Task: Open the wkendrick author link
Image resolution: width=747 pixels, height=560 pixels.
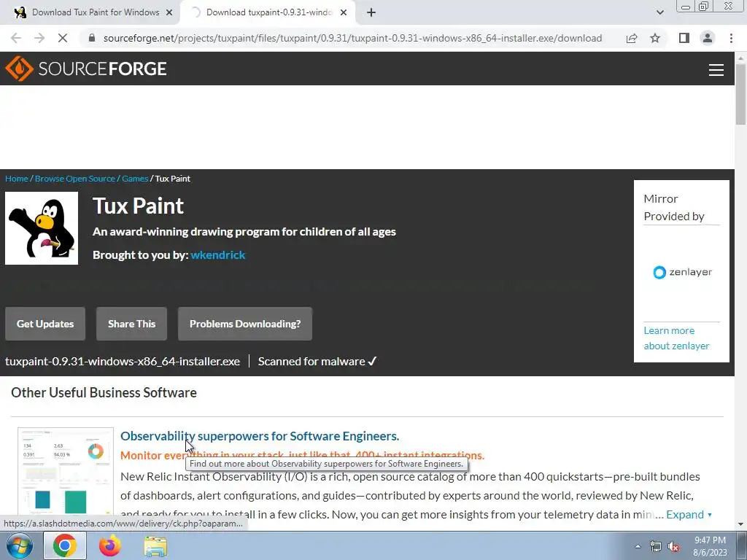Action: (x=217, y=254)
